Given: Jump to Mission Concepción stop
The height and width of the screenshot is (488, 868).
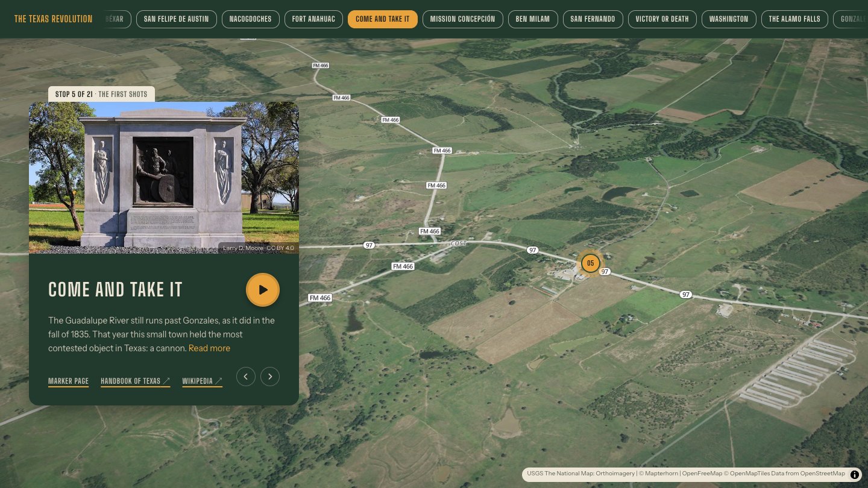Looking at the screenshot, I should point(463,19).
